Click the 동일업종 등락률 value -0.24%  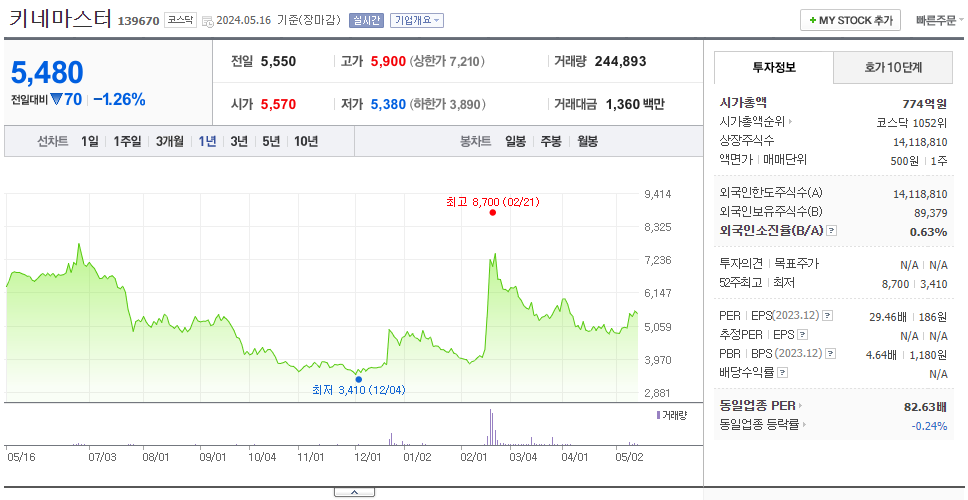point(929,425)
